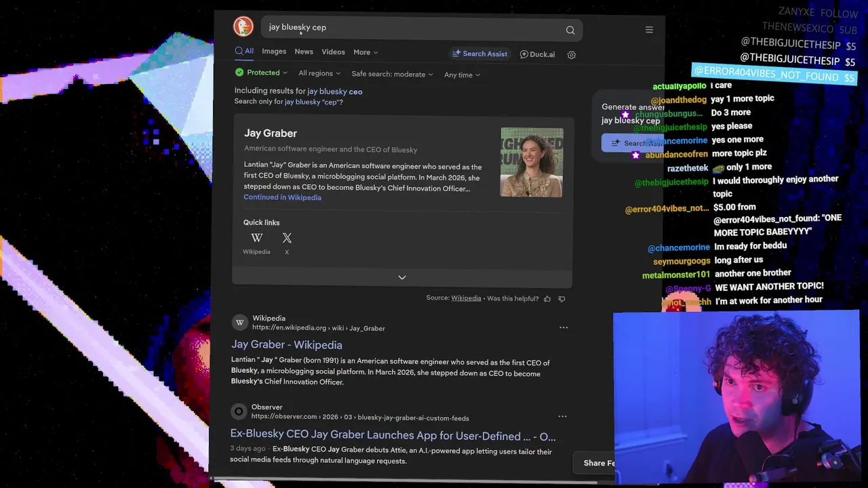The width and height of the screenshot is (868, 488).
Task: Open the DuckDuckGo logo home link
Action: pos(243,26)
